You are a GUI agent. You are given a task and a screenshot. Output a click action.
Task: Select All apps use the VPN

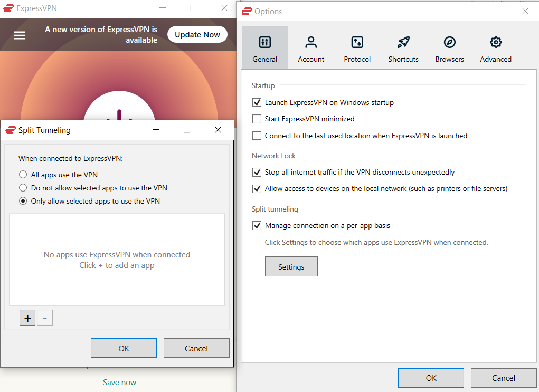coord(23,175)
